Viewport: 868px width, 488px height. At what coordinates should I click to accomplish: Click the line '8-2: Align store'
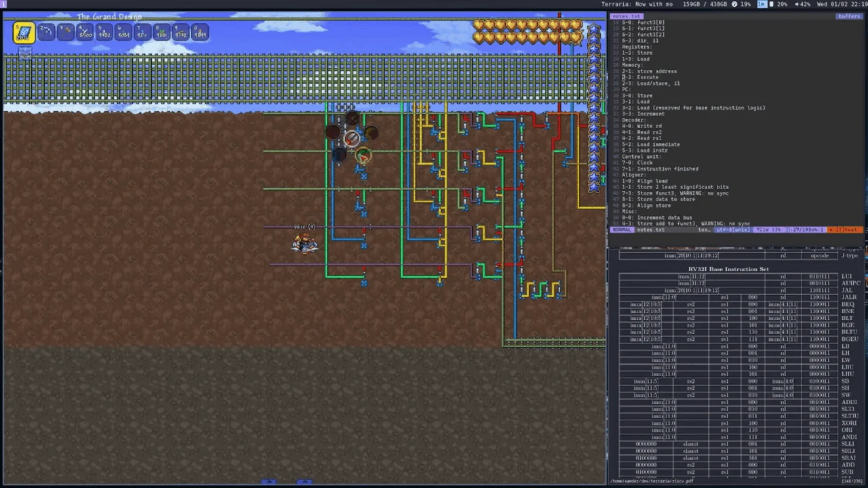pos(646,205)
